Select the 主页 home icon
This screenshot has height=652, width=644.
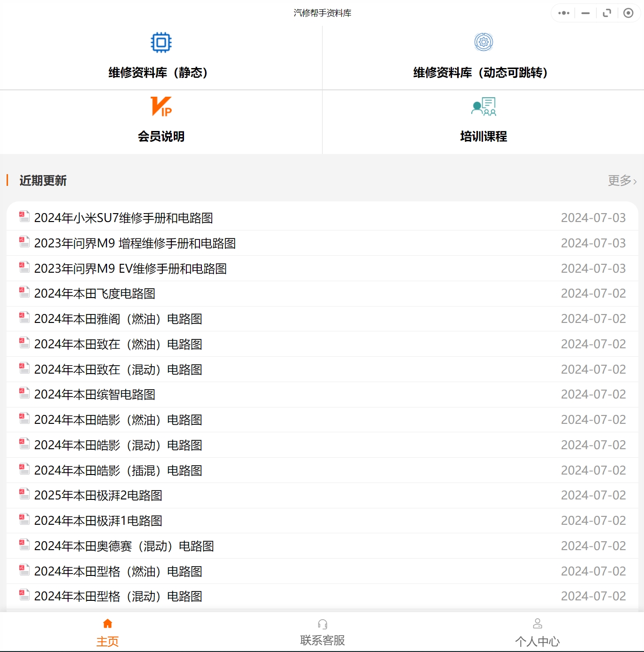[x=107, y=622]
